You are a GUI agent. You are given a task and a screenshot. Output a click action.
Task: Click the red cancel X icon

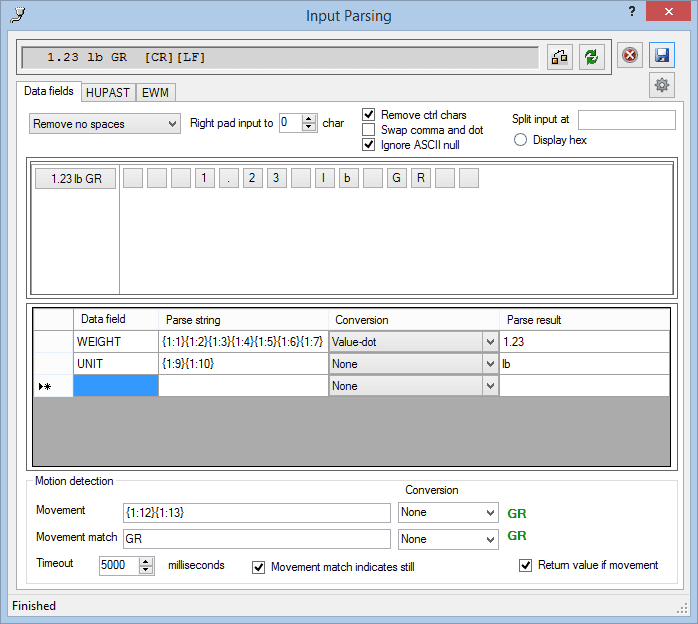[x=630, y=55]
